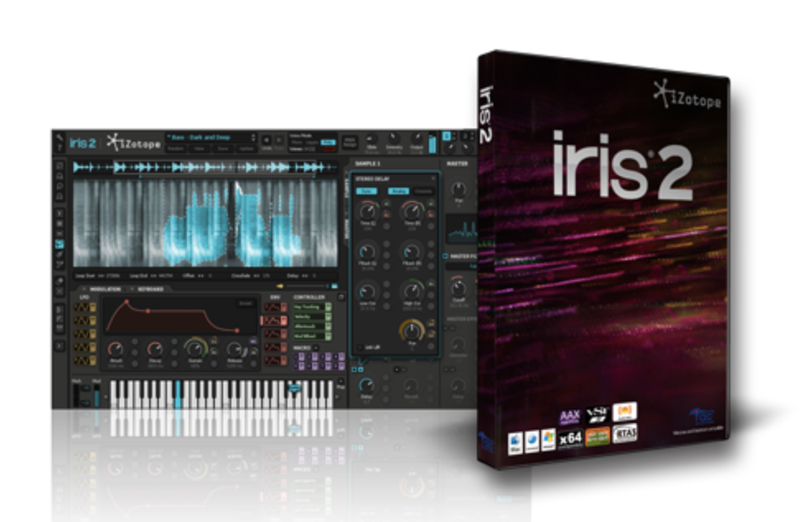Click the button inside the envelope display
Screen dimensions: 812x522
coord(245,304)
